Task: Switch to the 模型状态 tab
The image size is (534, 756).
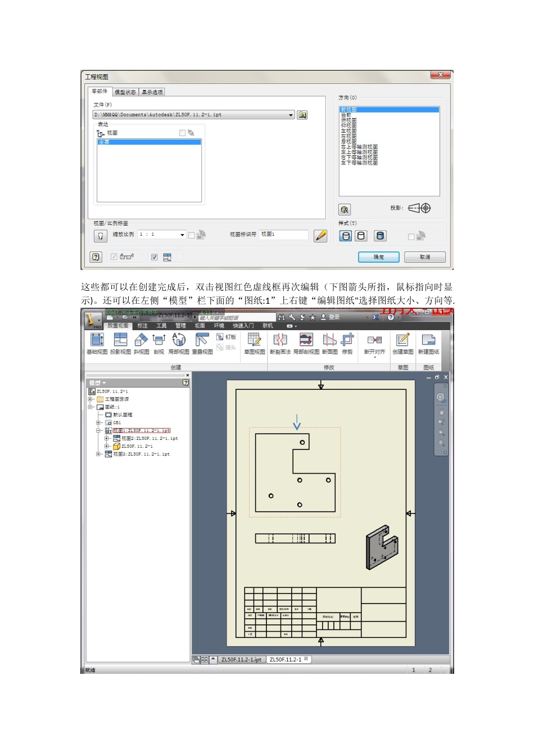Action: coord(125,92)
